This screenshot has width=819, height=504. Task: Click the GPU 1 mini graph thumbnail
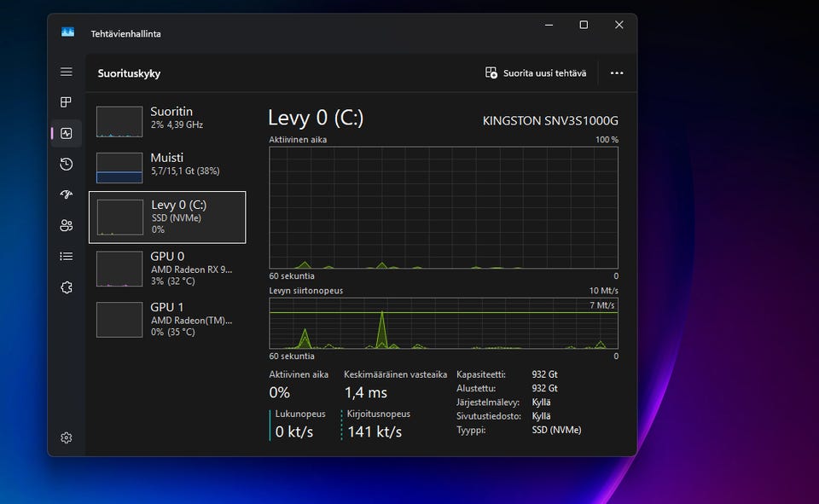tap(119, 320)
